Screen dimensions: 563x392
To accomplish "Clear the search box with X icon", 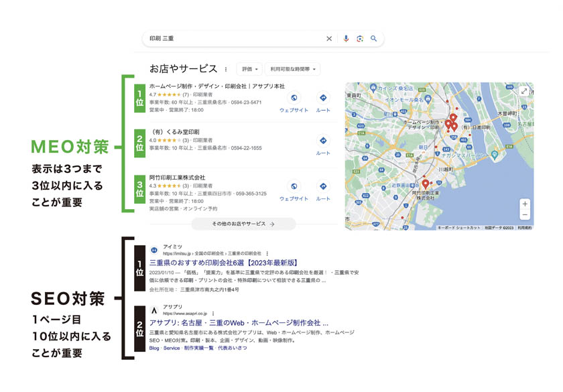I will (329, 39).
